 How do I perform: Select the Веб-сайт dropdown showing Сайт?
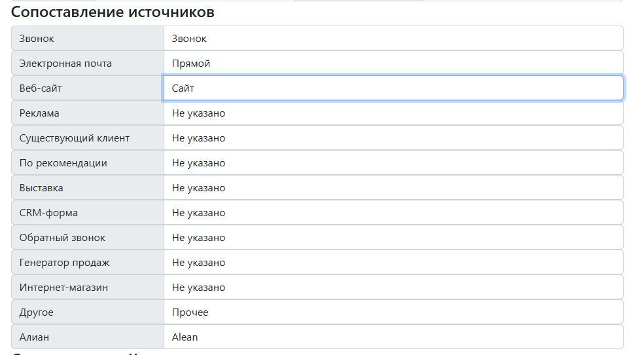point(393,88)
